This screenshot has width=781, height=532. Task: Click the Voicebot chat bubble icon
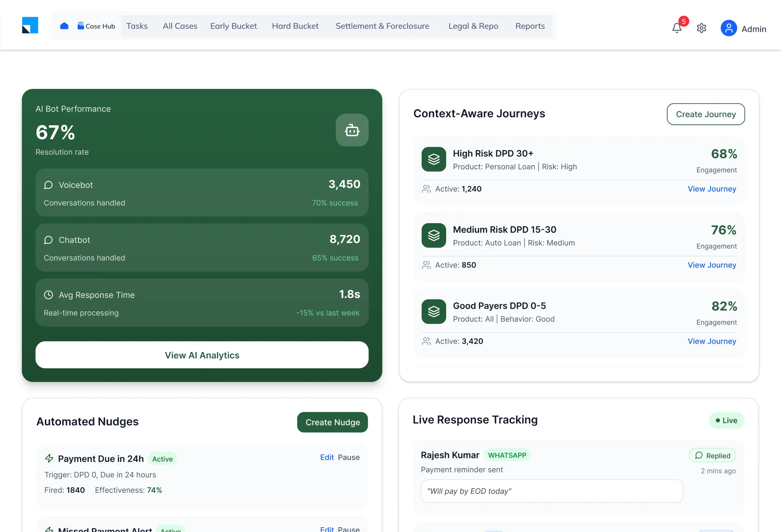48,185
